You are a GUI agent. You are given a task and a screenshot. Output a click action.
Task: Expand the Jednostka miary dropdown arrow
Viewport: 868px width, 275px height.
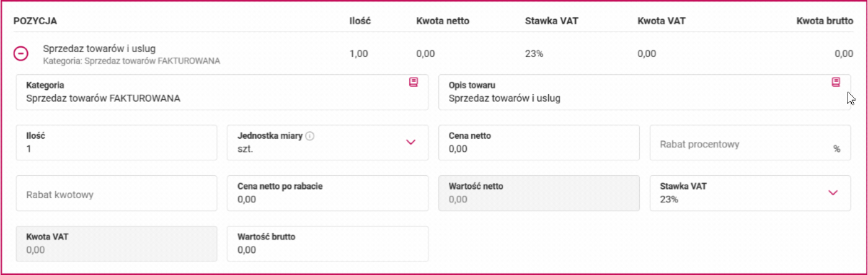(410, 142)
